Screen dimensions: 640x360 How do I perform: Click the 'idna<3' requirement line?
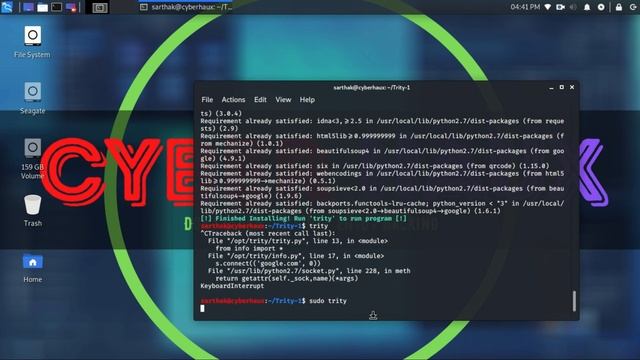[x=382, y=124]
